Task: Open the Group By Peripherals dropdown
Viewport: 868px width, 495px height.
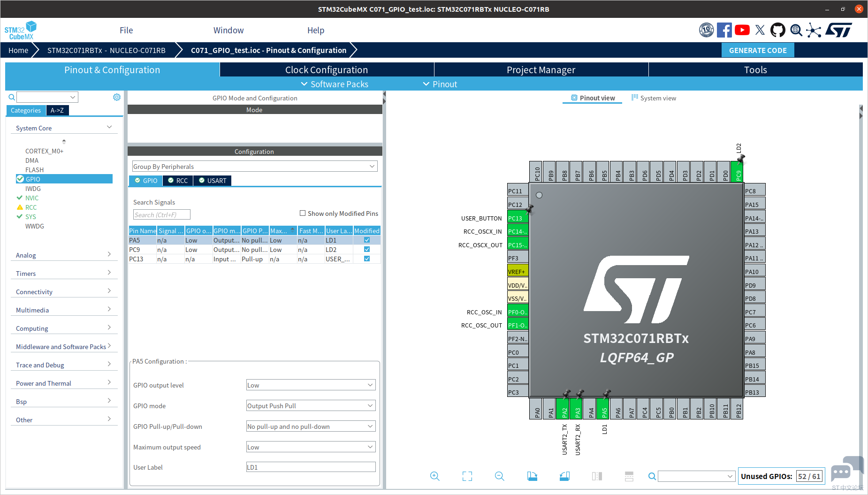Action: (255, 167)
